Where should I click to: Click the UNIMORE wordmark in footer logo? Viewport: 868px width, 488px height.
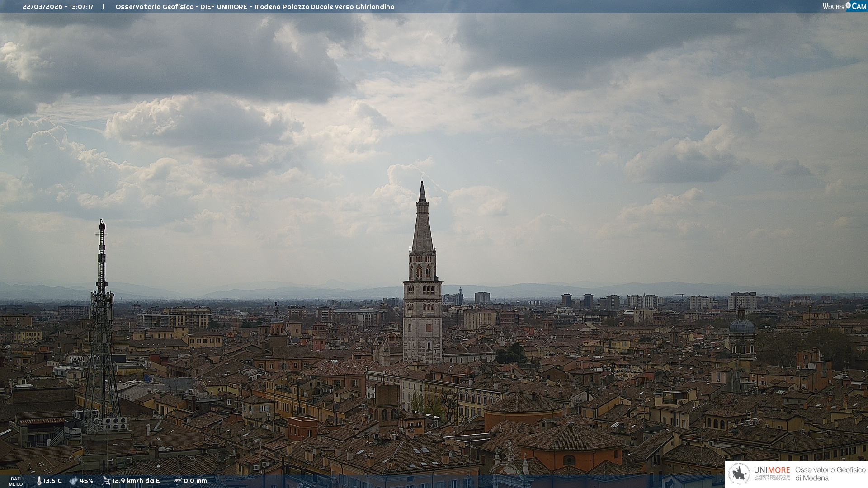pos(772,470)
